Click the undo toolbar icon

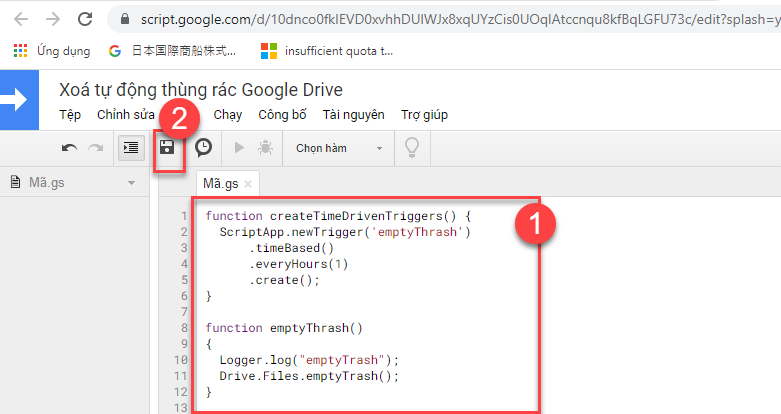[x=69, y=148]
